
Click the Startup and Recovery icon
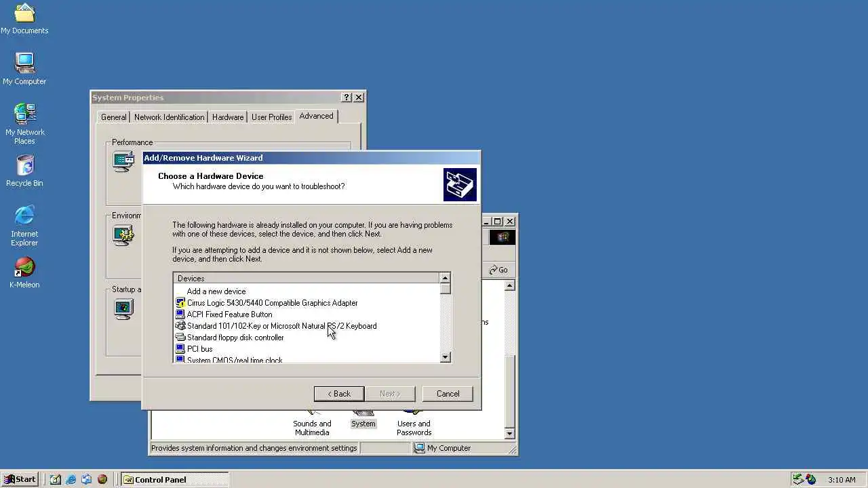(123, 309)
